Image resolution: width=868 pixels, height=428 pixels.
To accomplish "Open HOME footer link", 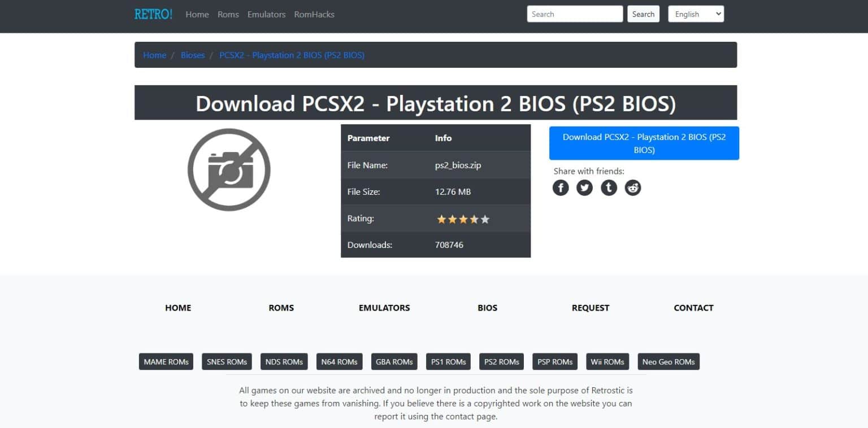I will click(178, 308).
